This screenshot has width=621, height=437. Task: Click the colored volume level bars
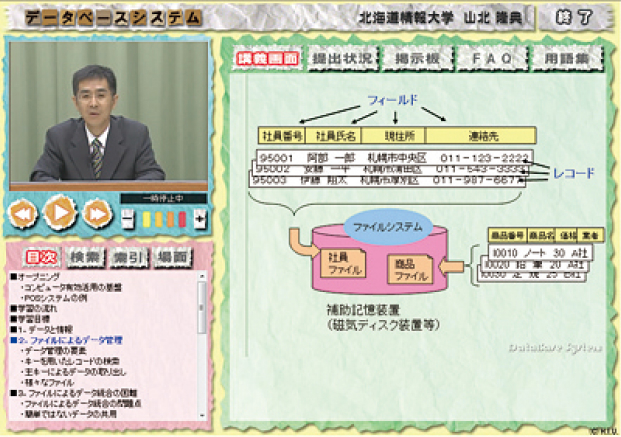tap(163, 216)
